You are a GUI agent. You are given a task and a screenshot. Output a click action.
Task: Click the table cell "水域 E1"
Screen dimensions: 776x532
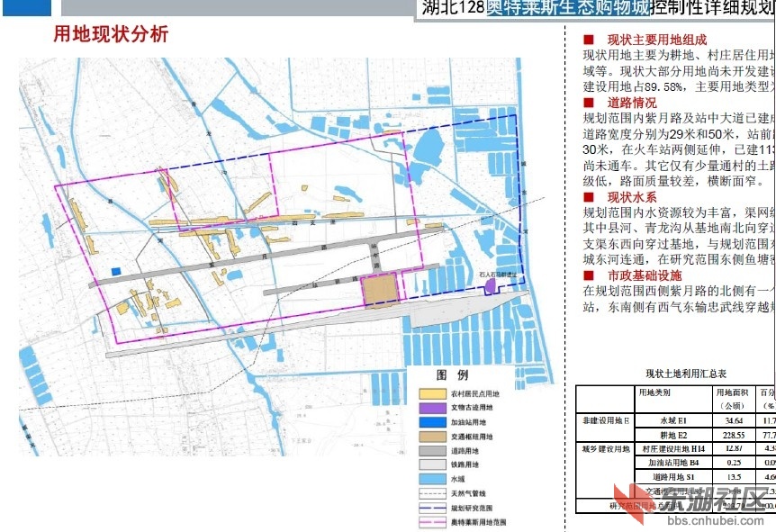pyautogui.click(x=673, y=420)
